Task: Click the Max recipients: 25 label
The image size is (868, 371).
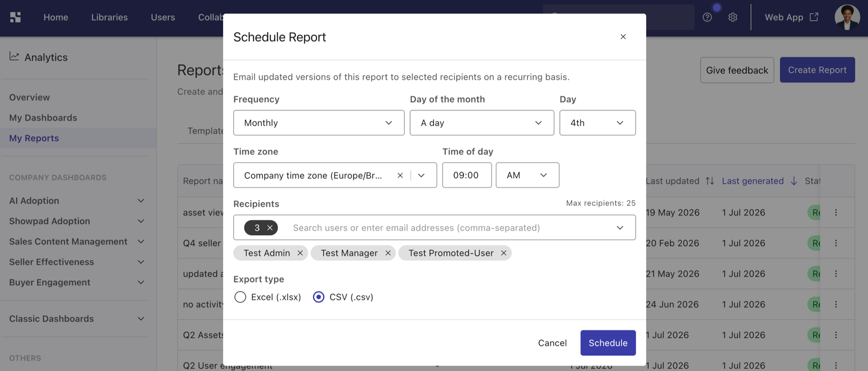Action: [x=601, y=203]
